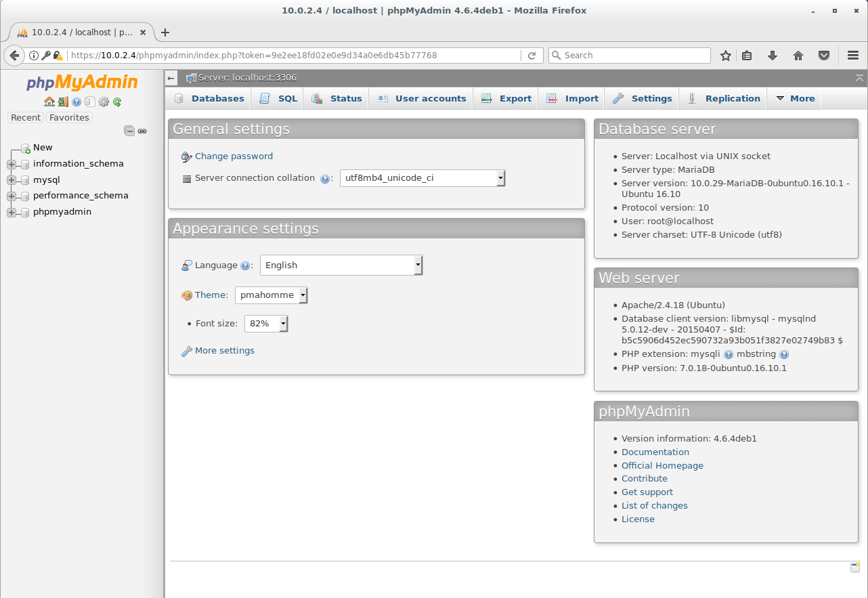Click the Home icon in phpMyAdmin sidebar
868x598 pixels.
[49, 102]
